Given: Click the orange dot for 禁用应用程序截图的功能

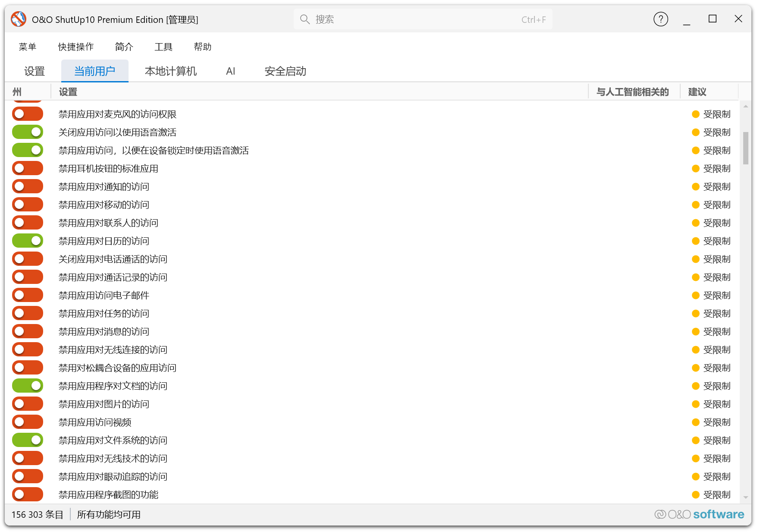Looking at the screenshot, I should (695, 495).
